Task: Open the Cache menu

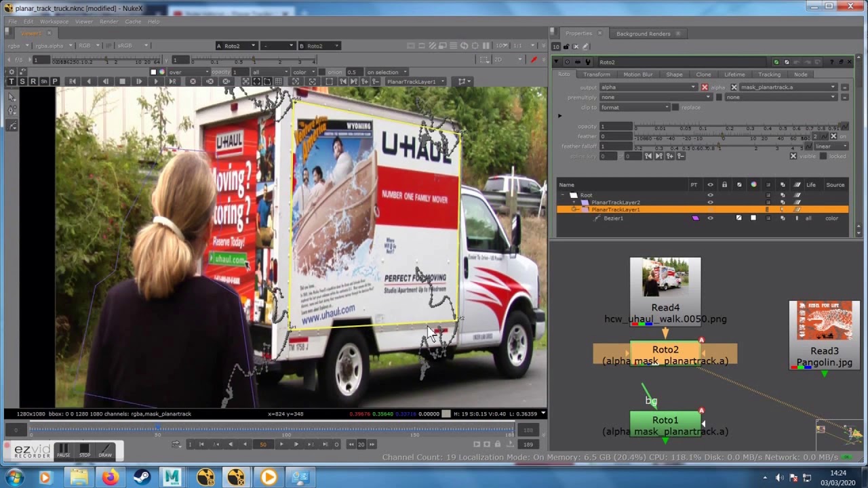Action: (x=133, y=22)
